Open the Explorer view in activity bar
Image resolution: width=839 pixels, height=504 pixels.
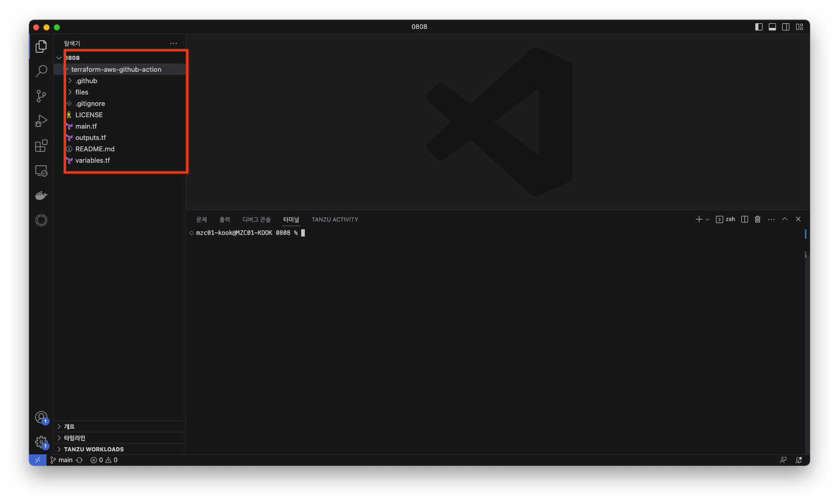tap(41, 46)
